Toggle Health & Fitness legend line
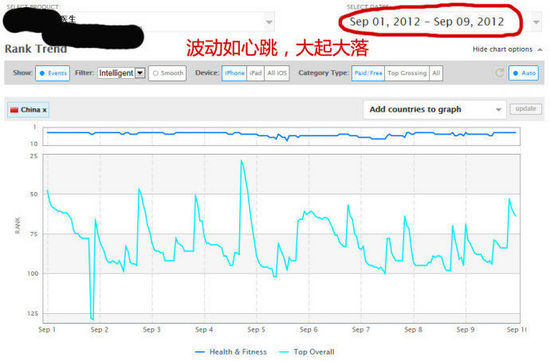Image resolution: width=550 pixels, height=361 pixels. 230,352
